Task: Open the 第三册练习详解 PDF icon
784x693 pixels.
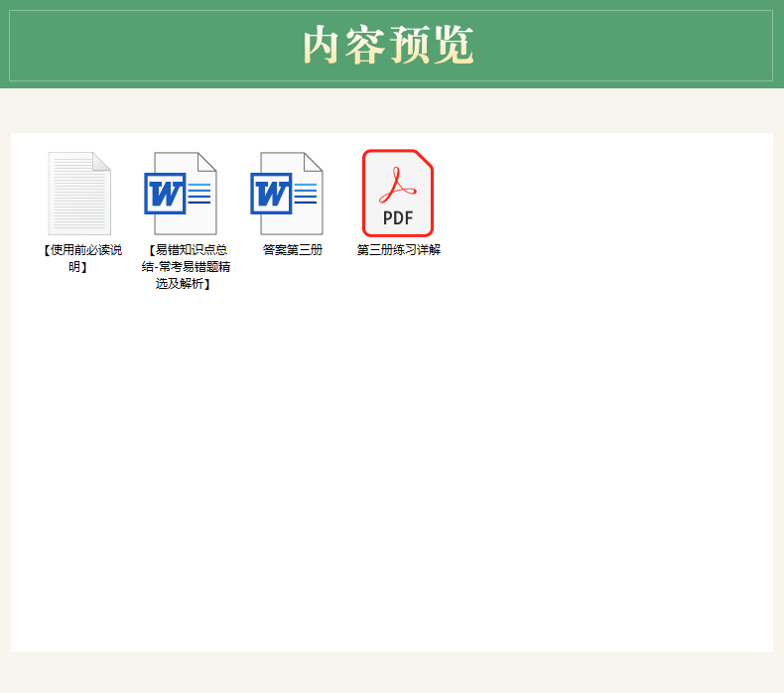Action: click(398, 194)
